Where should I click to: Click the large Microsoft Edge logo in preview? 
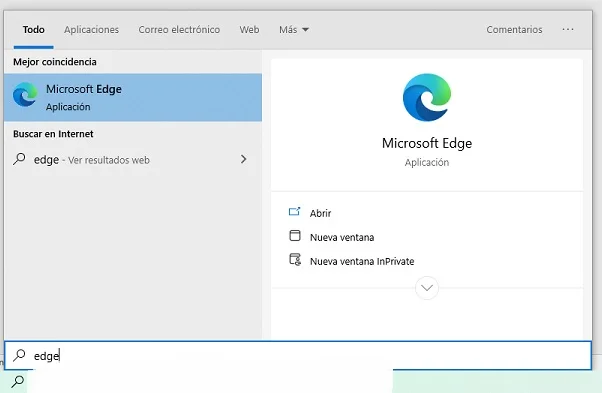pos(427,97)
